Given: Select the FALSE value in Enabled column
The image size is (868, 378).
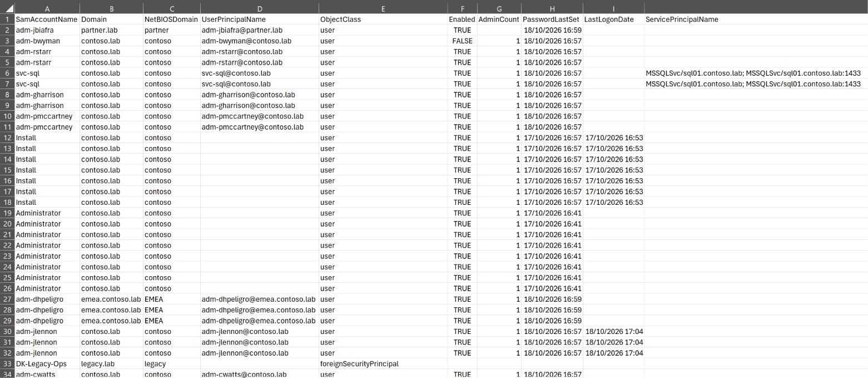Looking at the screenshot, I should point(462,41).
